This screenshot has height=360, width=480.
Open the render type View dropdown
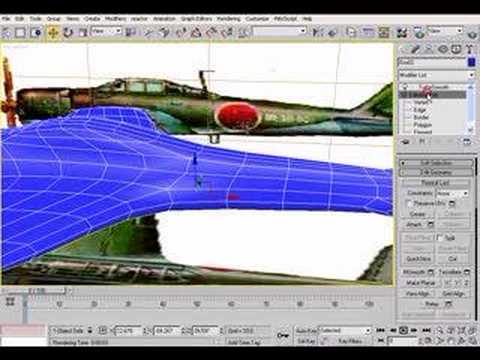[446, 31]
